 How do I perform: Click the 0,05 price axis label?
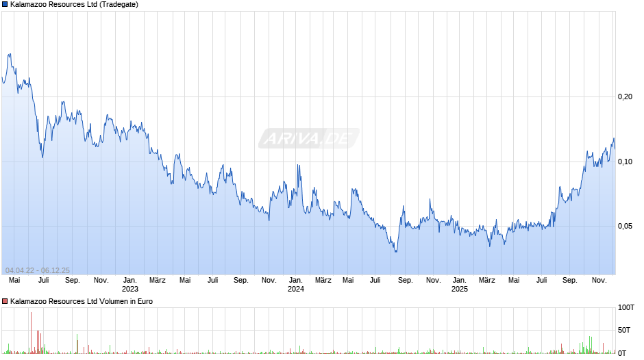coord(625,226)
